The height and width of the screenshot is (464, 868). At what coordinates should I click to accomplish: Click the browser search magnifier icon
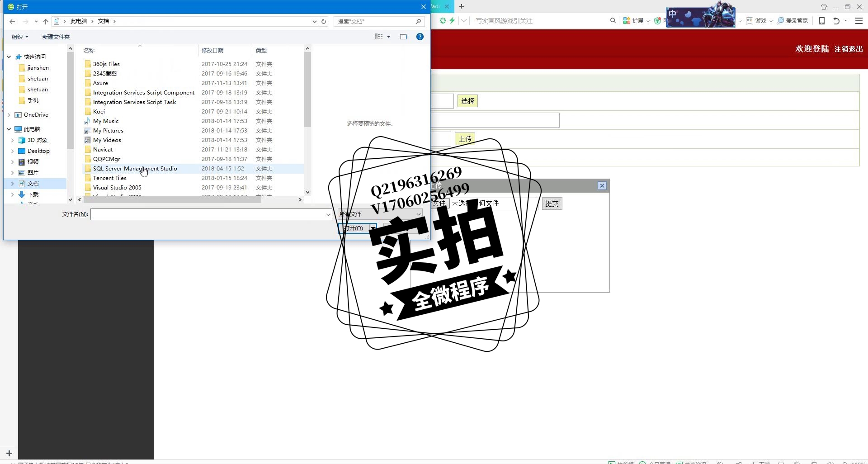pos(613,20)
